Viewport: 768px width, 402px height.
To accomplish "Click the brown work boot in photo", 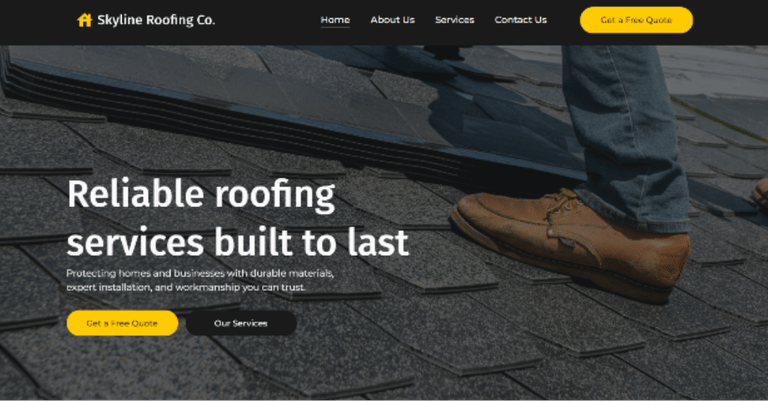I will coord(571,242).
